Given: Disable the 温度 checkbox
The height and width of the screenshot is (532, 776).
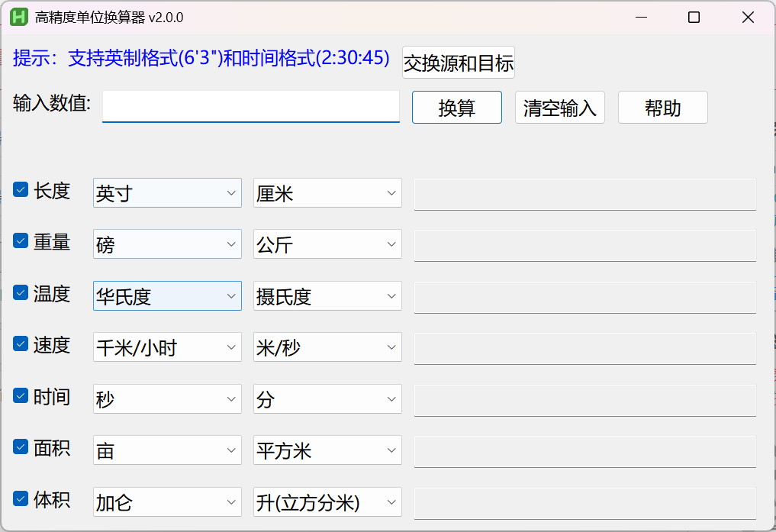Looking at the screenshot, I should tap(21, 293).
